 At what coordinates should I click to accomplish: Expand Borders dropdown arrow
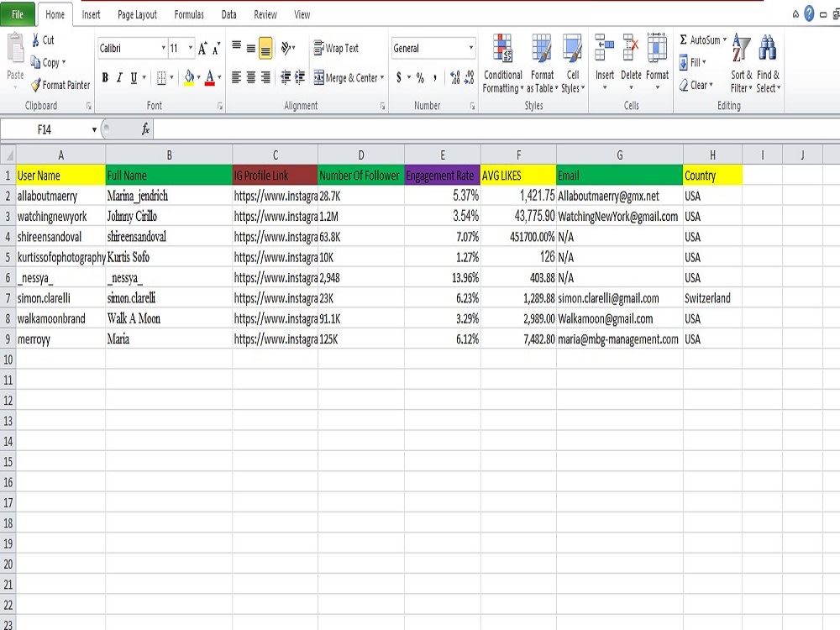point(171,78)
